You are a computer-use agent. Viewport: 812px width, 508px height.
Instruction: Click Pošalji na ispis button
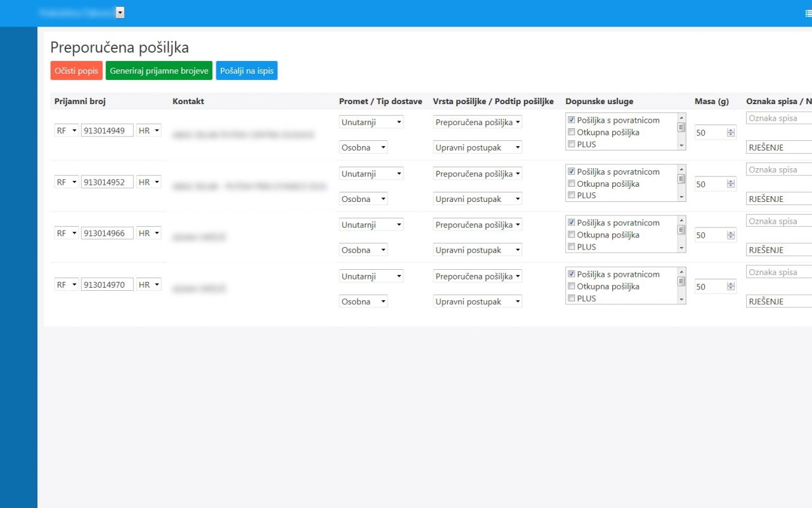[247, 70]
